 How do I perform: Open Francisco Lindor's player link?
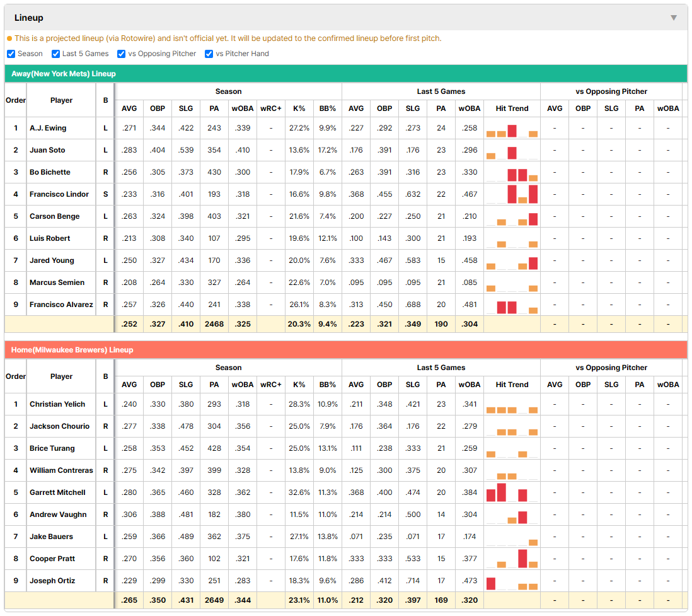(x=59, y=194)
